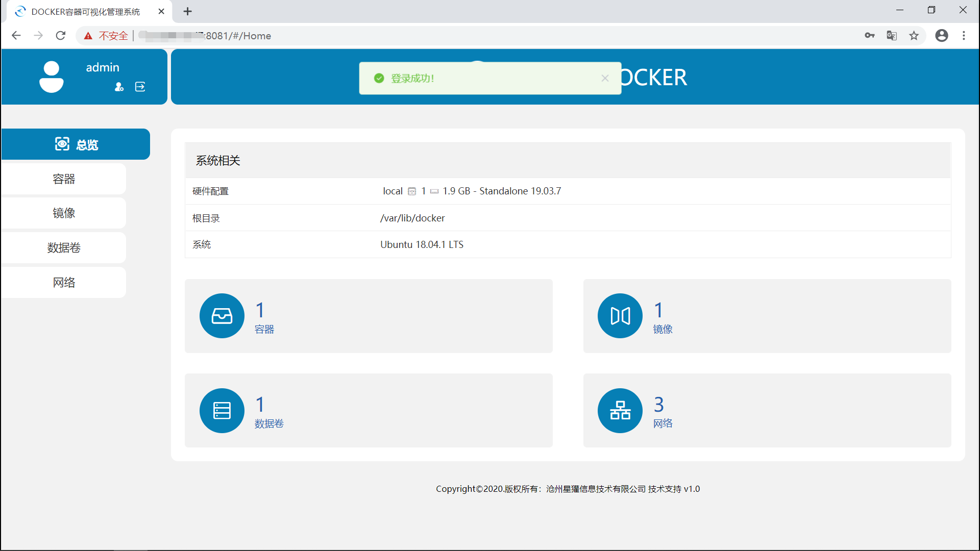The height and width of the screenshot is (551, 980).
Task: Click the Google Translate icon in address bar
Action: 892,35
